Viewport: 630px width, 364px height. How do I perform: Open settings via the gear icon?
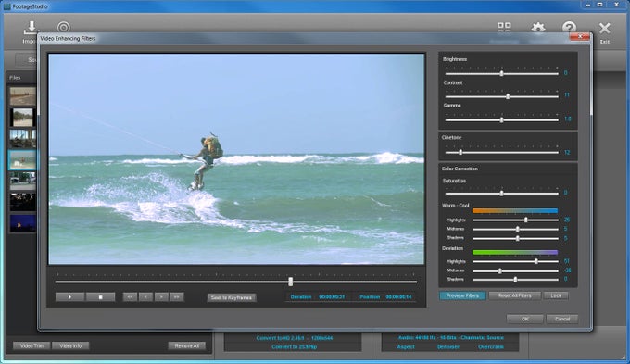click(x=538, y=28)
